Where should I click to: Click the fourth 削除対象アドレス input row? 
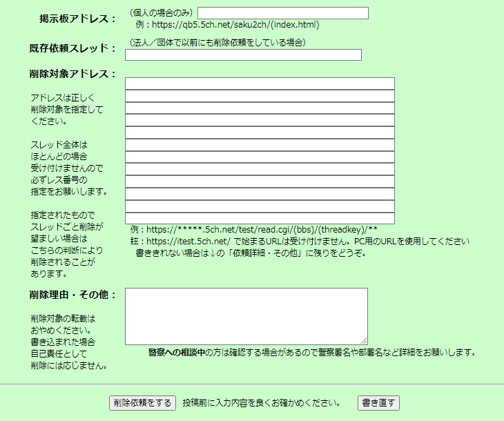click(x=260, y=120)
